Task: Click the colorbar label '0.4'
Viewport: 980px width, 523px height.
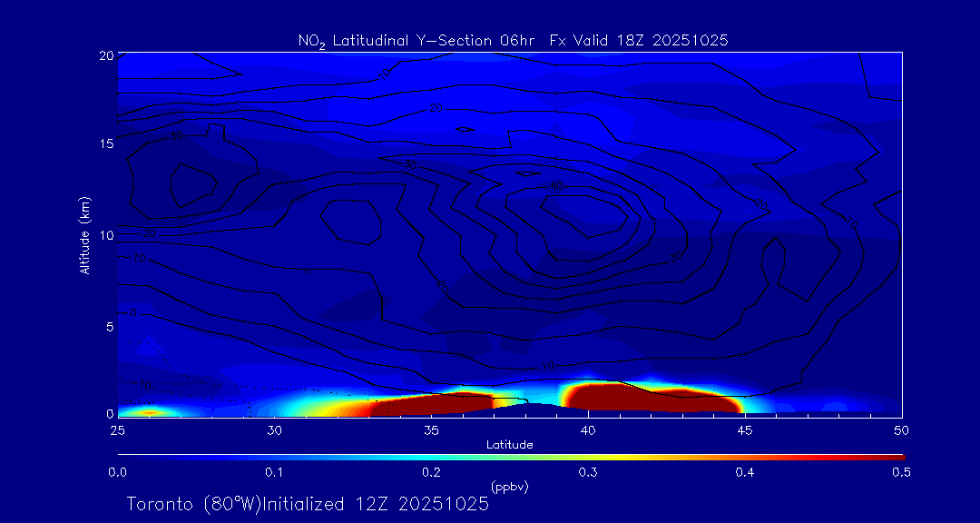Action: coord(745,473)
